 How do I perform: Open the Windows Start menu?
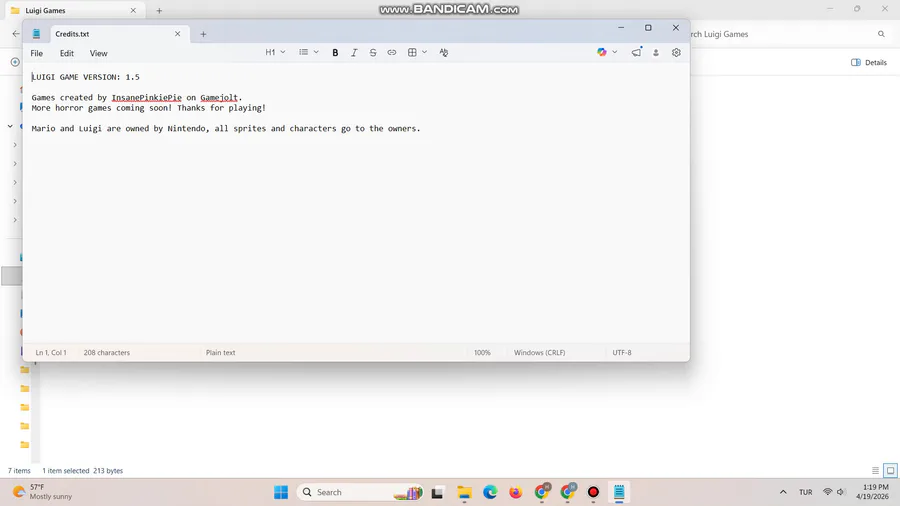point(281,492)
